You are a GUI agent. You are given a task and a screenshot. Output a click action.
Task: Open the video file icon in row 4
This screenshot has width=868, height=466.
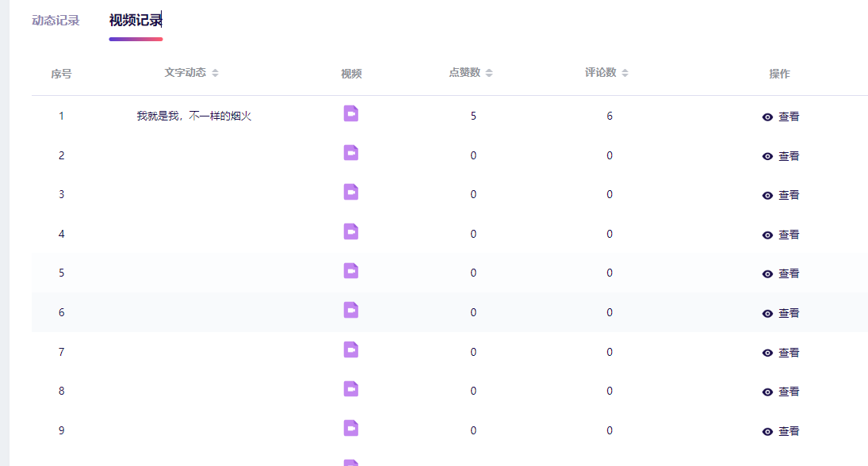click(x=351, y=231)
